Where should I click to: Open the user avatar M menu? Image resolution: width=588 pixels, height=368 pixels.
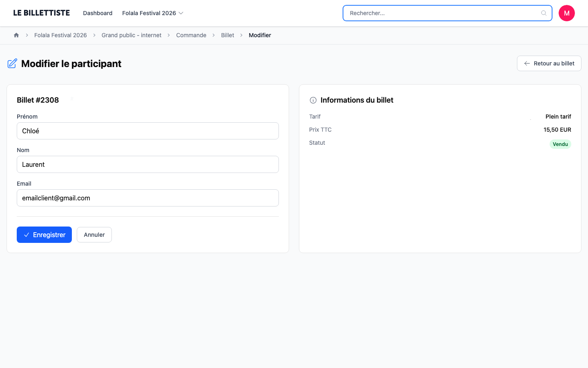[567, 13]
